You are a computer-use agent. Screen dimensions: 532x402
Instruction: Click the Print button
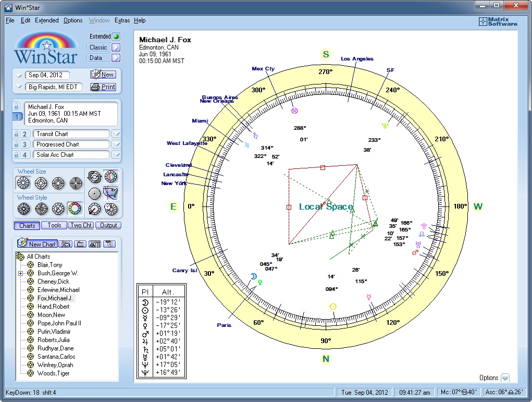(x=103, y=87)
